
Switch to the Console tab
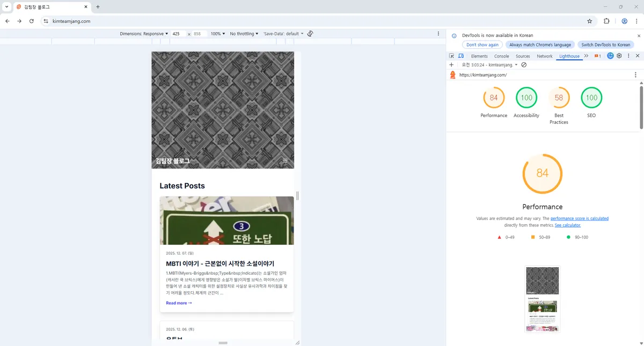(501, 56)
